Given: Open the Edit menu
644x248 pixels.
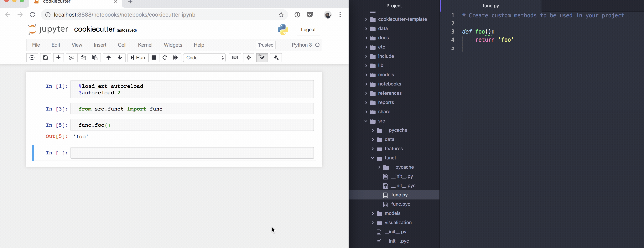Looking at the screenshot, I should pos(56,45).
